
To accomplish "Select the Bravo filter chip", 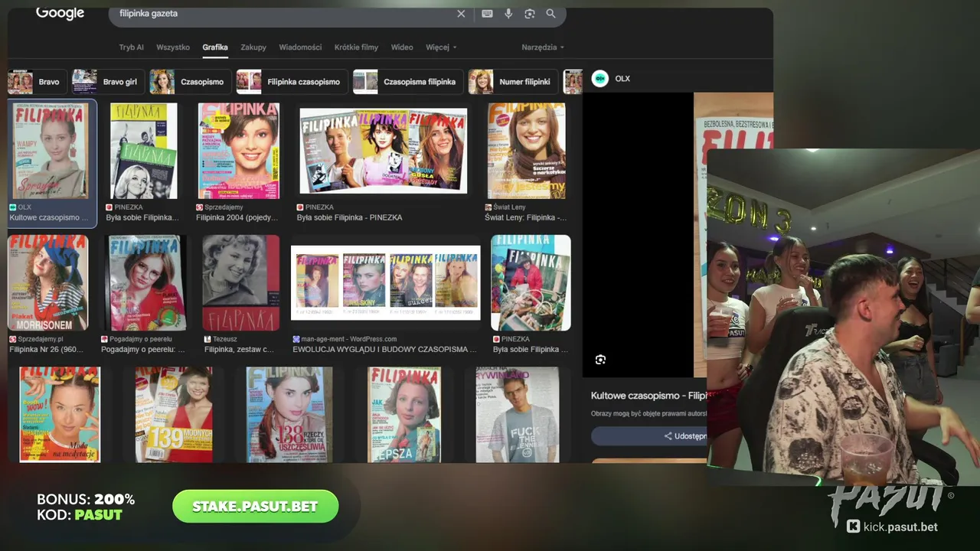I will point(37,82).
